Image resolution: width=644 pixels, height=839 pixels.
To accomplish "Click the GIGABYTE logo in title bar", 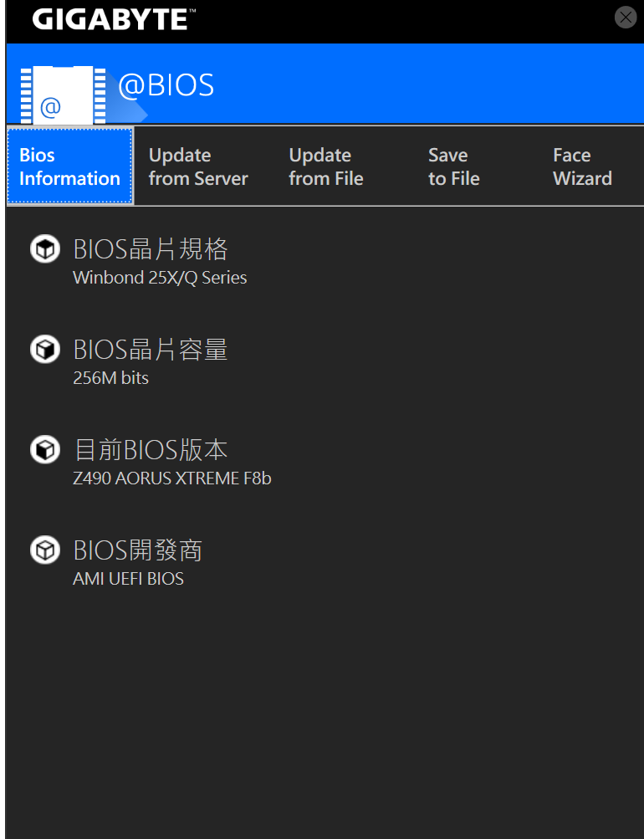I will click(x=114, y=19).
